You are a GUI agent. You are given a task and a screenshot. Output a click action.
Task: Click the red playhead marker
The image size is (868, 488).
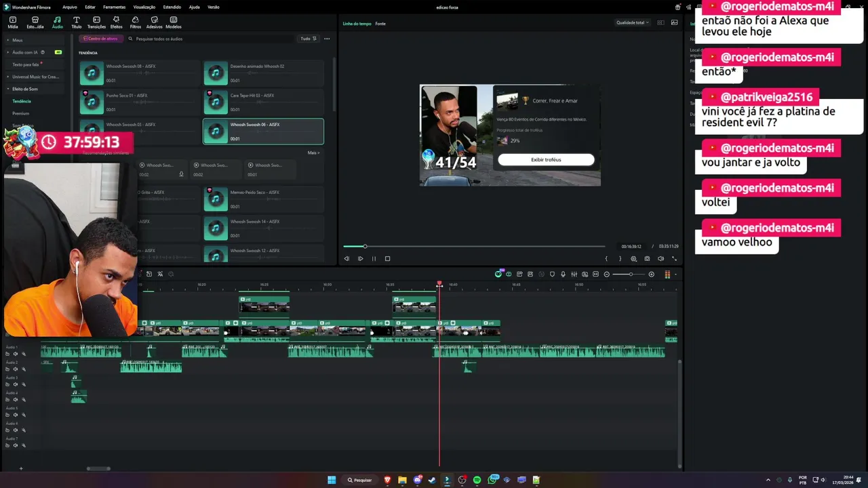439,284
